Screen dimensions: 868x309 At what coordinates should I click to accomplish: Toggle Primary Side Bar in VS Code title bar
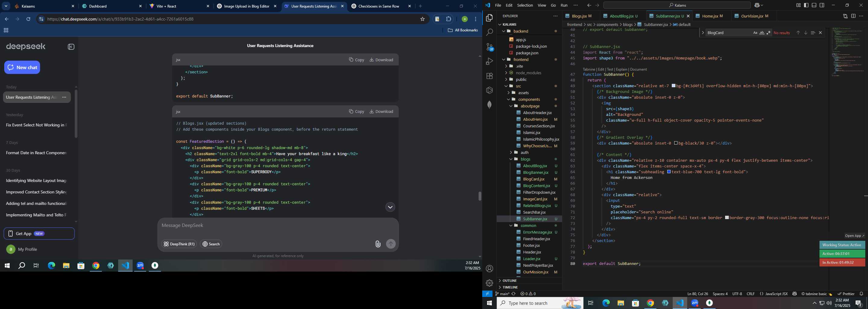pyautogui.click(x=806, y=5)
